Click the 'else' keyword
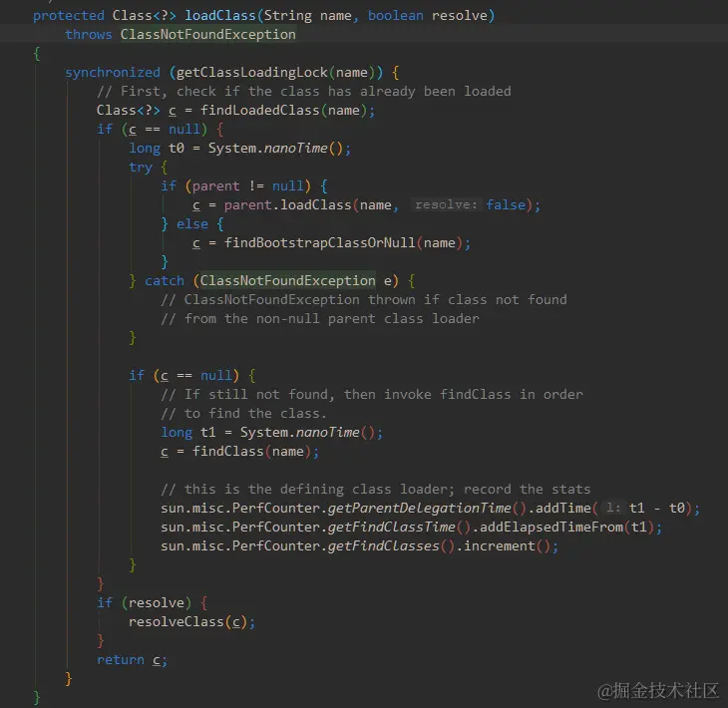728x708 pixels. pyautogui.click(x=192, y=224)
